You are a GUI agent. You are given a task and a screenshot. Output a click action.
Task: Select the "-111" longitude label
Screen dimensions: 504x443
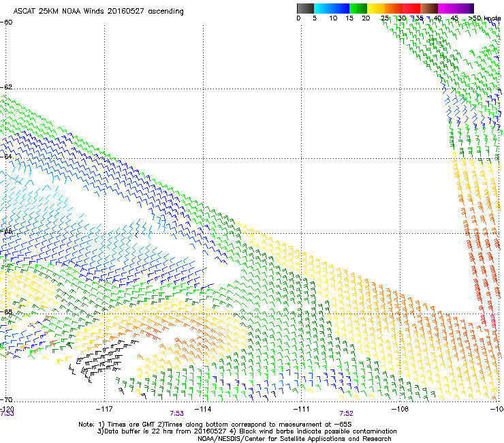(x=302, y=409)
